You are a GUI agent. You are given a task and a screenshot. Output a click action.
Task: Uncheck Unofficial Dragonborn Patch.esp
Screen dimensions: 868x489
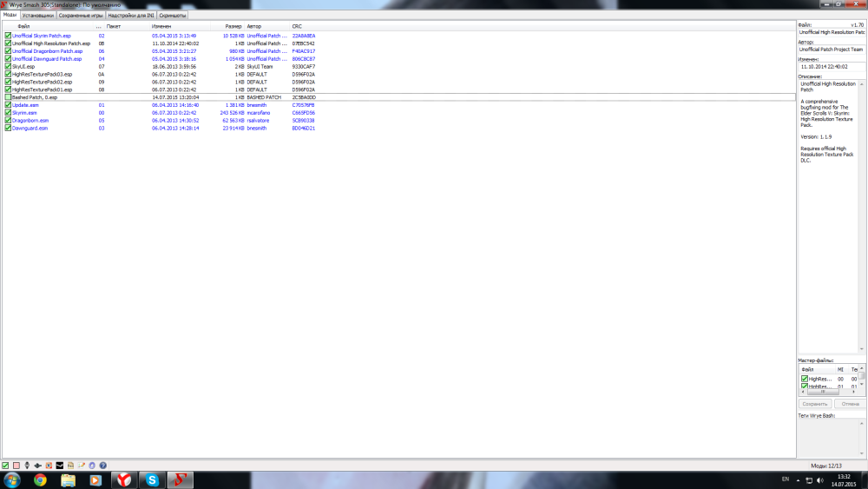pos(8,51)
